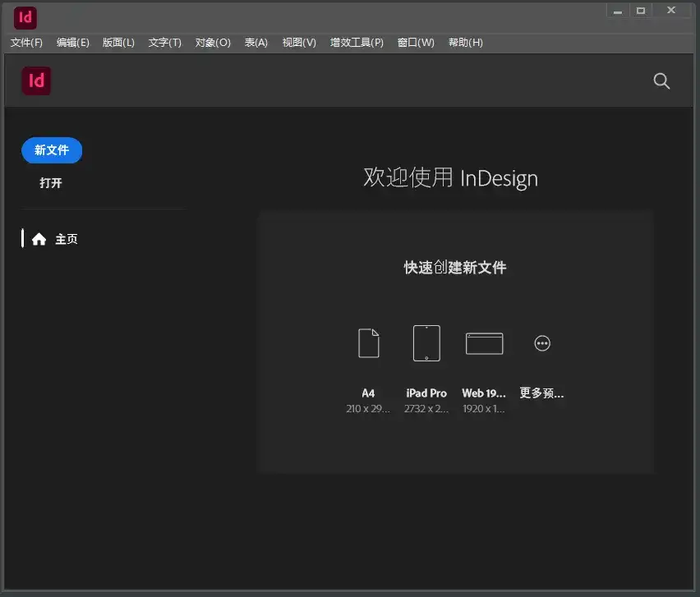The width and height of the screenshot is (700, 597).
Task: Click the home icon next to 主页
Action: point(39,238)
